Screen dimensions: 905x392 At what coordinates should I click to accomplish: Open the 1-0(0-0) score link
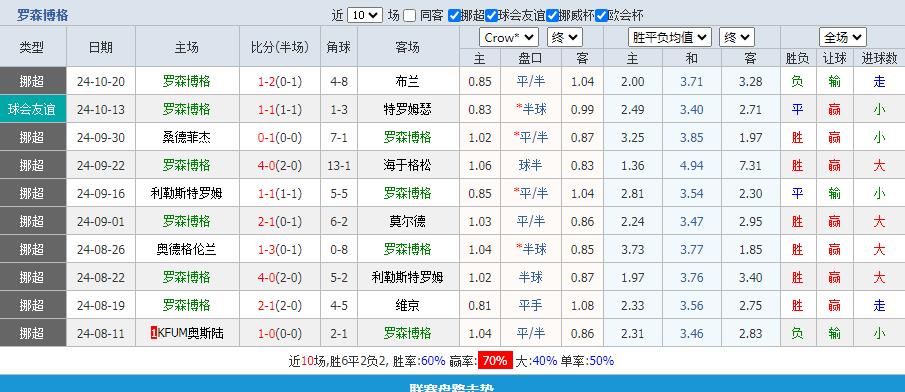(279, 333)
